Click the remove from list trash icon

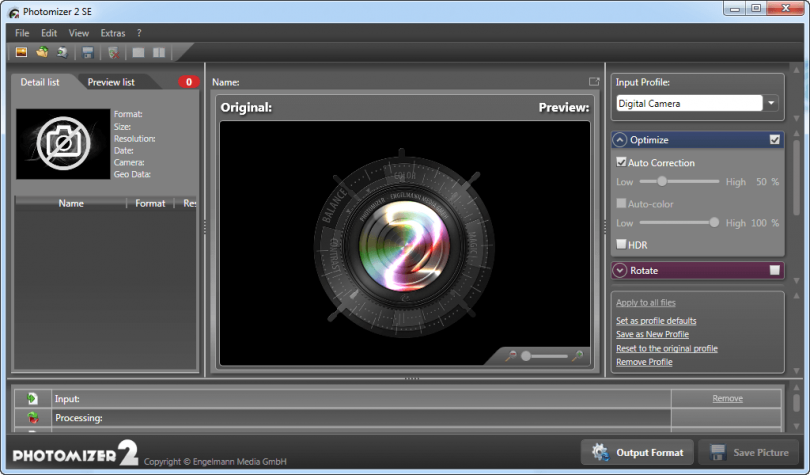click(113, 52)
